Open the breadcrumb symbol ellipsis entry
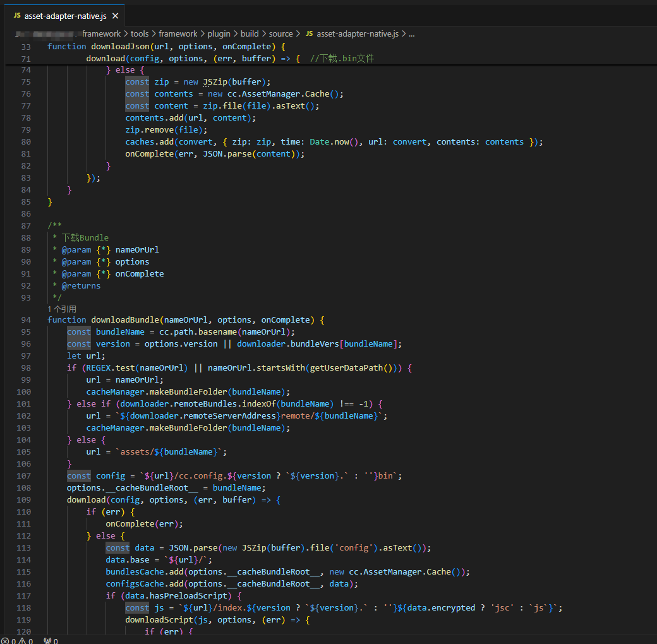The width and height of the screenshot is (657, 644). point(412,33)
